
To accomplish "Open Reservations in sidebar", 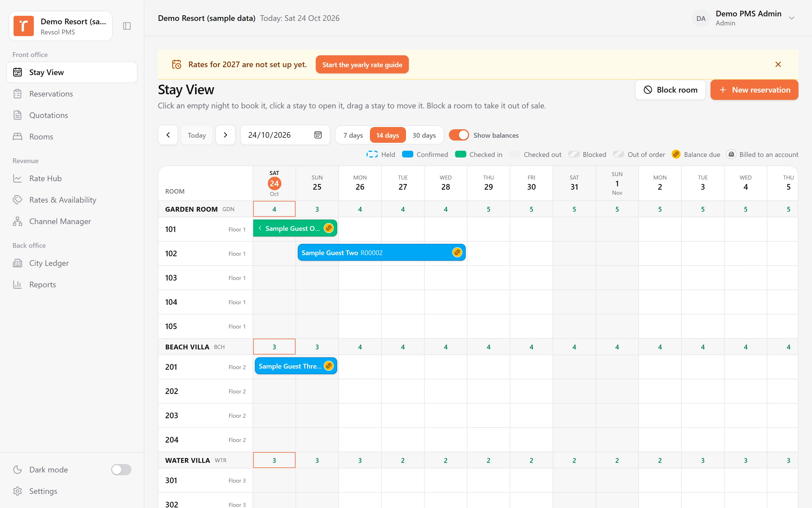I will coord(72,94).
